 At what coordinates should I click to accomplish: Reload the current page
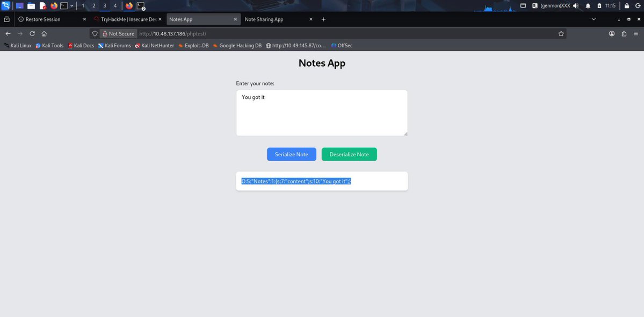click(32, 34)
